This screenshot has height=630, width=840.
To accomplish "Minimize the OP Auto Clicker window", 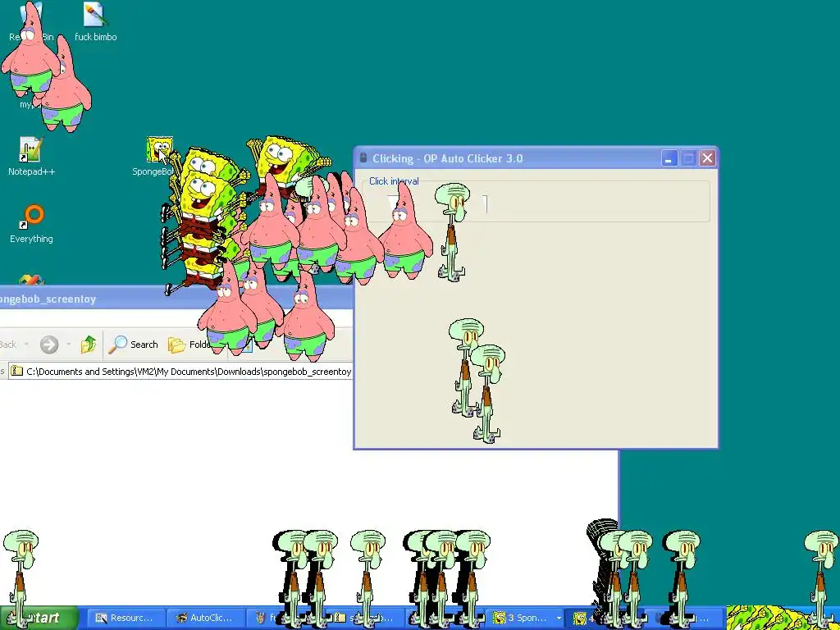I will [x=669, y=158].
